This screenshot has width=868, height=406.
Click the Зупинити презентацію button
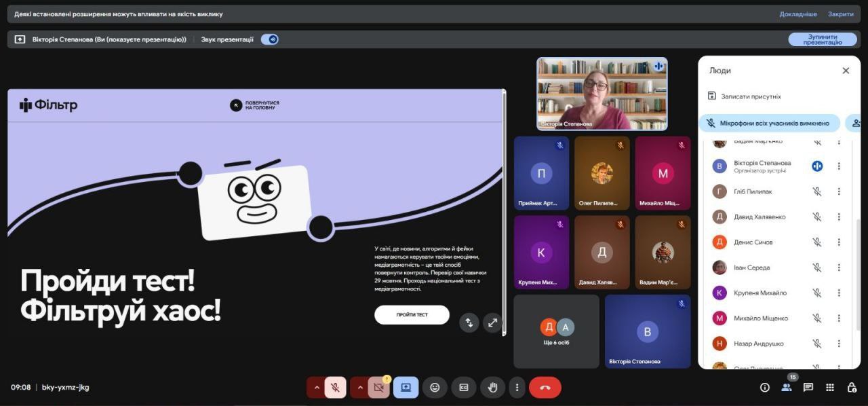[x=822, y=39]
